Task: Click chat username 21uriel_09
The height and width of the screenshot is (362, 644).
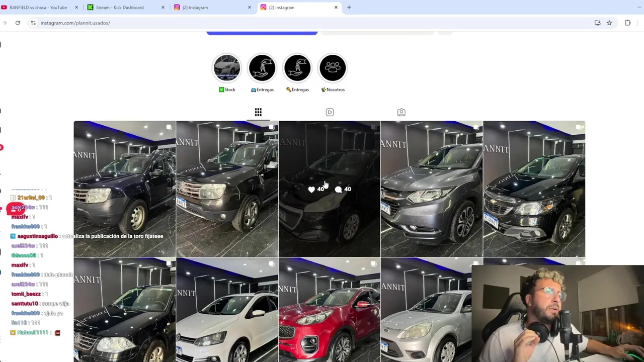Action: point(31,198)
